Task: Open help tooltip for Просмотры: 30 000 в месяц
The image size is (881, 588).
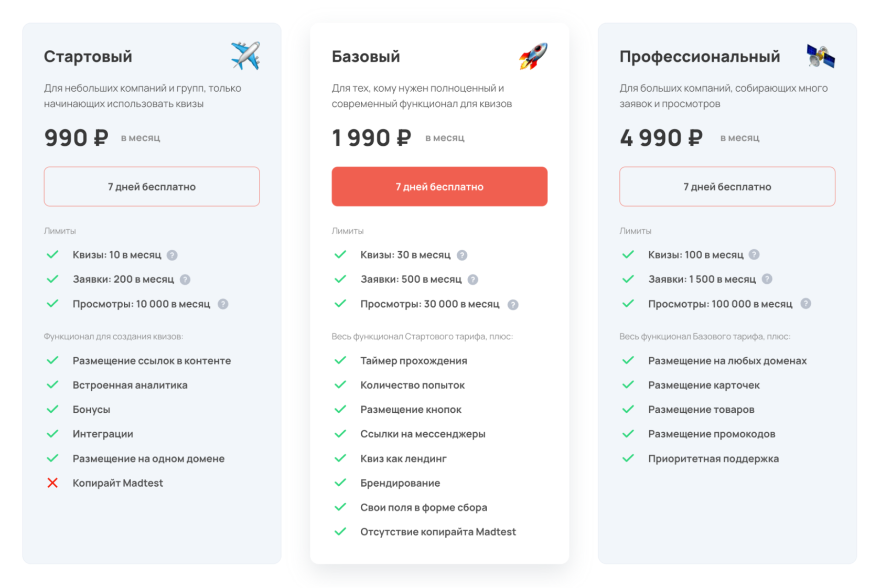Action: [513, 304]
